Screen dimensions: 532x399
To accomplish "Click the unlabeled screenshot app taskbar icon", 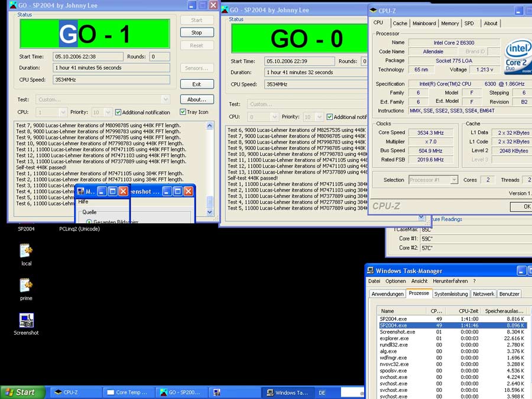I will [x=234, y=392].
